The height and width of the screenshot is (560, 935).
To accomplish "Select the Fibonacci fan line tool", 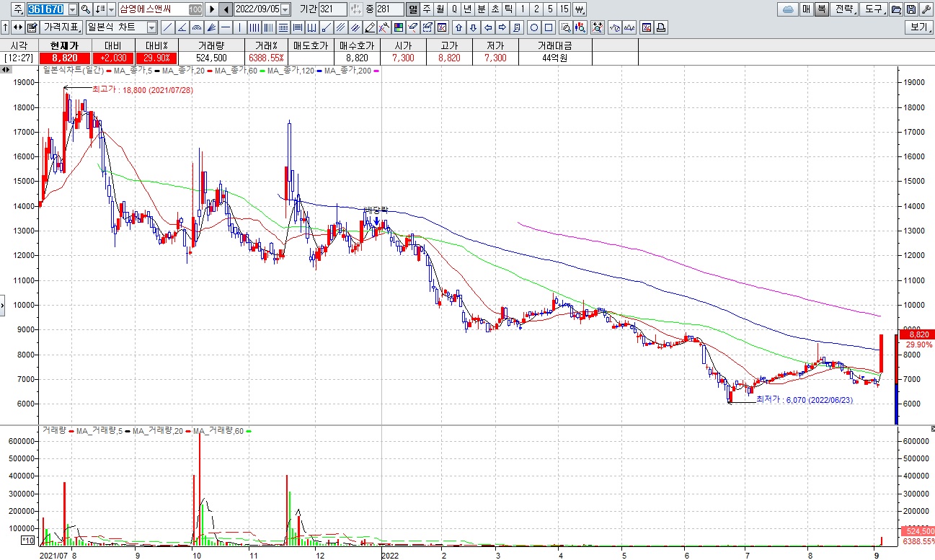I will click(211, 27).
